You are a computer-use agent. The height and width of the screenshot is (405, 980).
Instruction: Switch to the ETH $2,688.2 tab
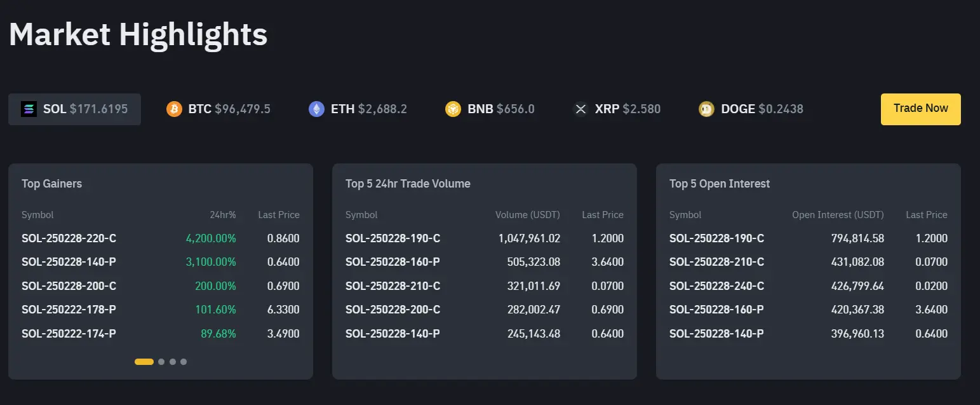click(x=358, y=109)
